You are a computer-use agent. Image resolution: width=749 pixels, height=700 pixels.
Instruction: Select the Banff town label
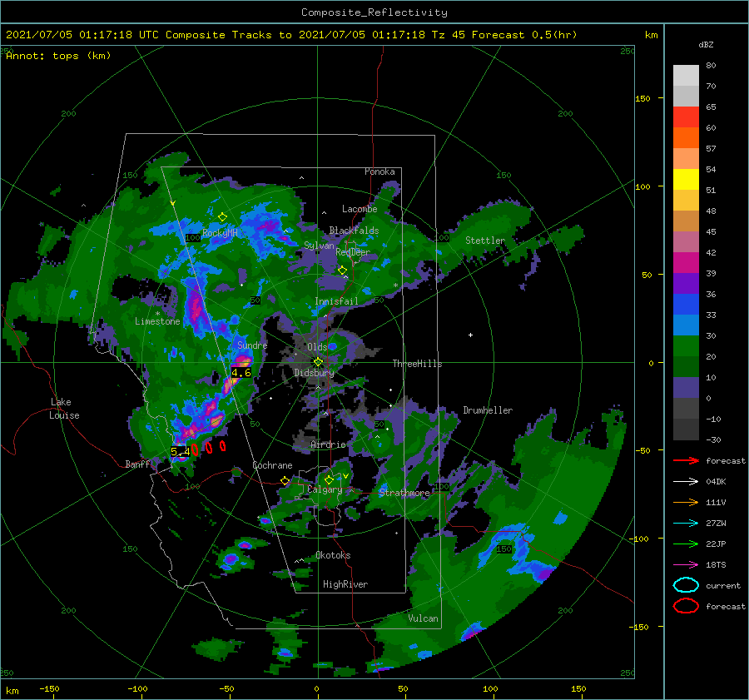click(137, 464)
